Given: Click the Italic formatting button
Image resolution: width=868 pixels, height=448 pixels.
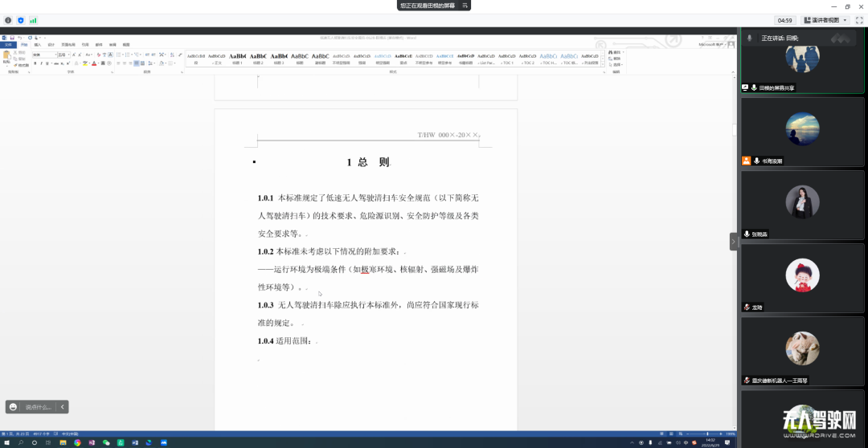Looking at the screenshot, I should coord(41,63).
